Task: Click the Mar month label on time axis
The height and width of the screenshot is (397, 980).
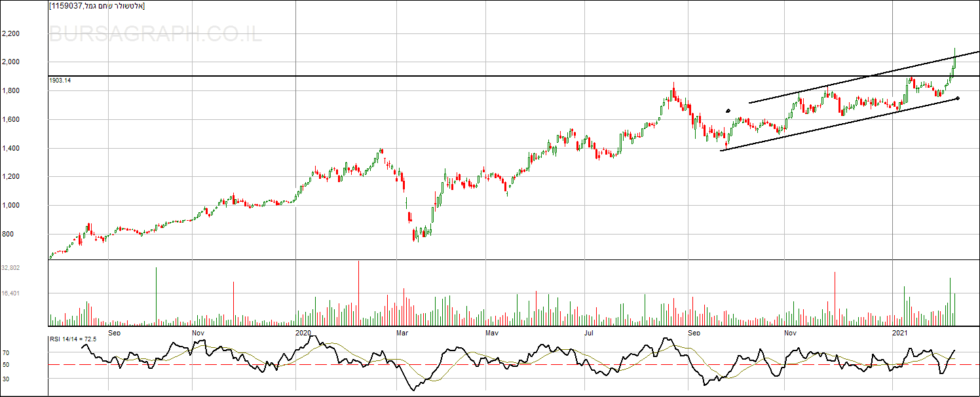Action: [x=402, y=333]
